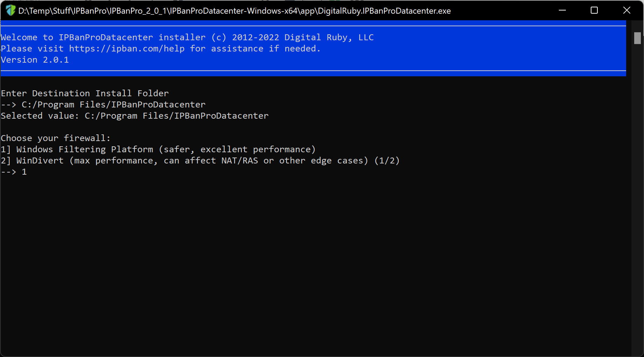Click the Choose your firewall heading

[55, 138]
